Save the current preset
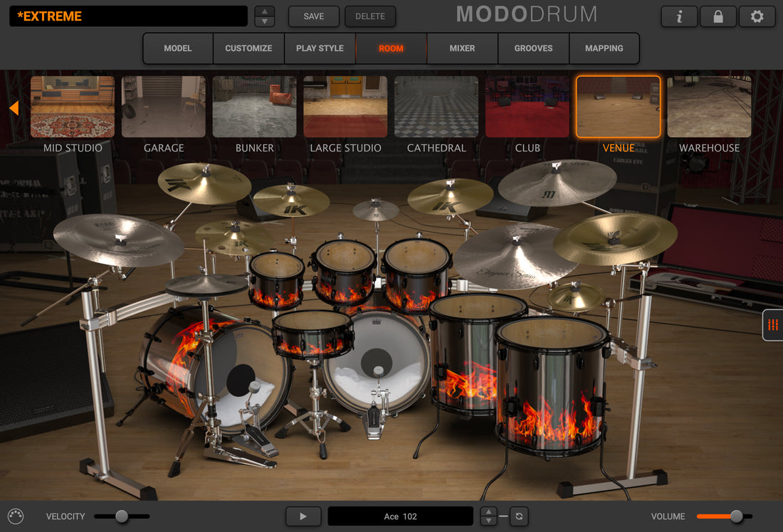783x532 pixels. (x=314, y=16)
